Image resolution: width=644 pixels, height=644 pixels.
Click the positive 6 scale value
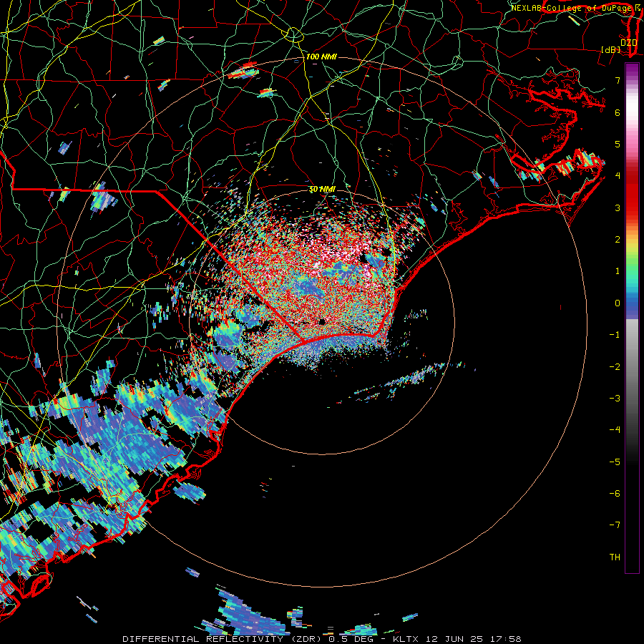[618, 112]
